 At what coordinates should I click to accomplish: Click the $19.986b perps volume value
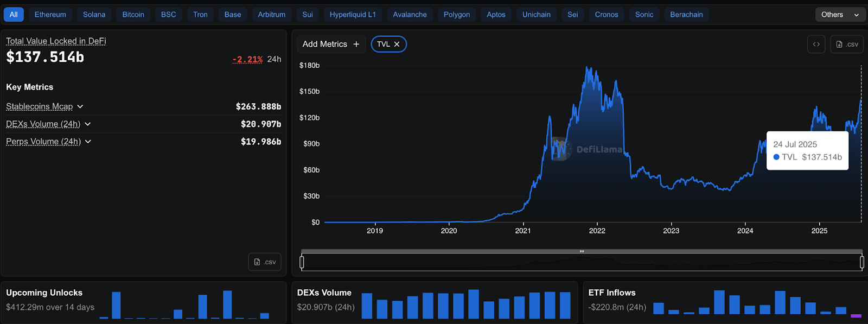click(x=261, y=142)
